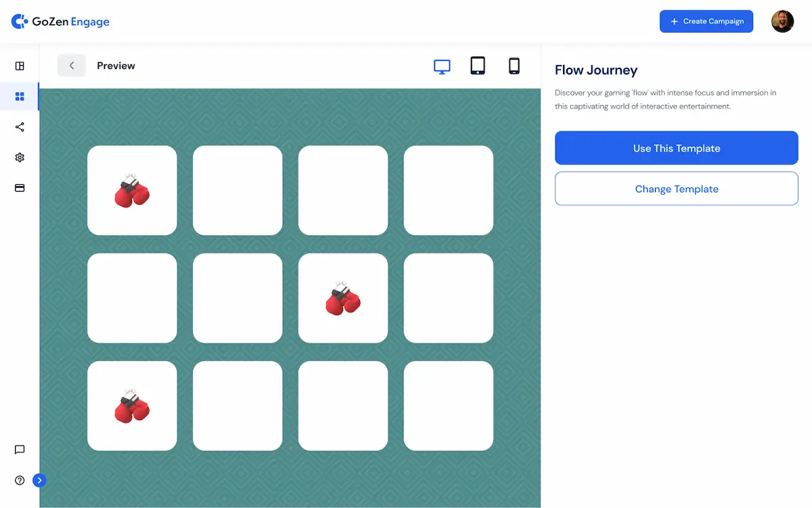812x508 pixels.
Task: Select the templates grid icon in sidebar
Action: 19,96
